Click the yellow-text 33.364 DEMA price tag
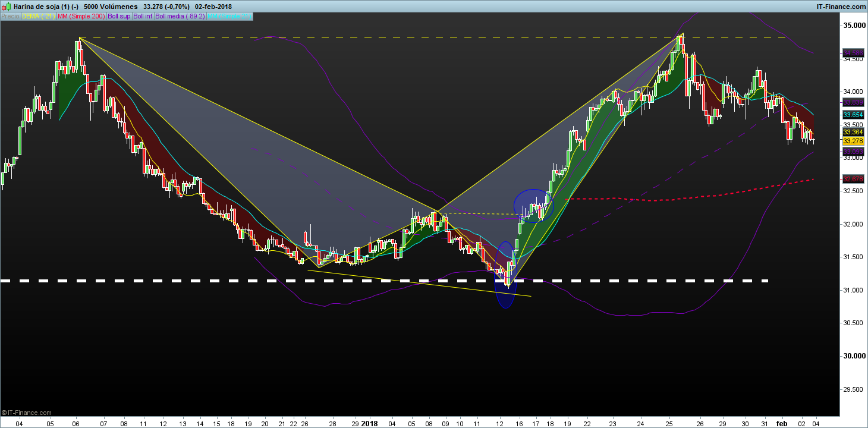Screen dimensions: 868x428 click(x=853, y=132)
